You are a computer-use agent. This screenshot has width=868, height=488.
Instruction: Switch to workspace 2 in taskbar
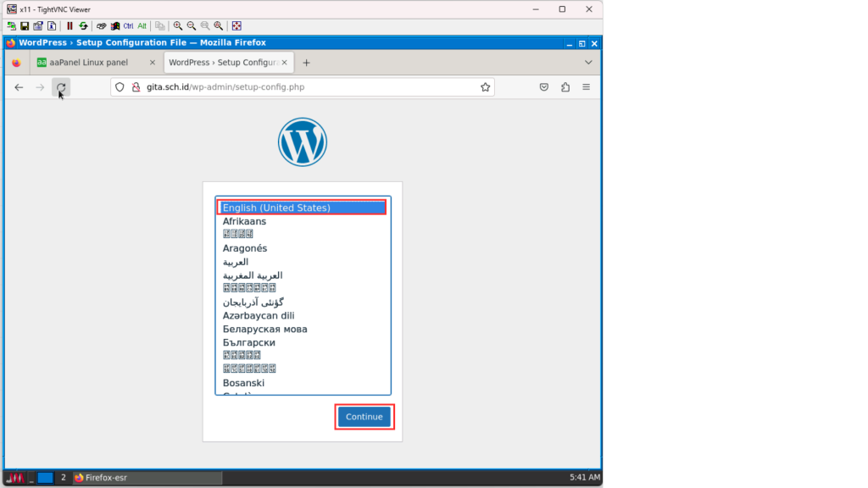point(64,478)
